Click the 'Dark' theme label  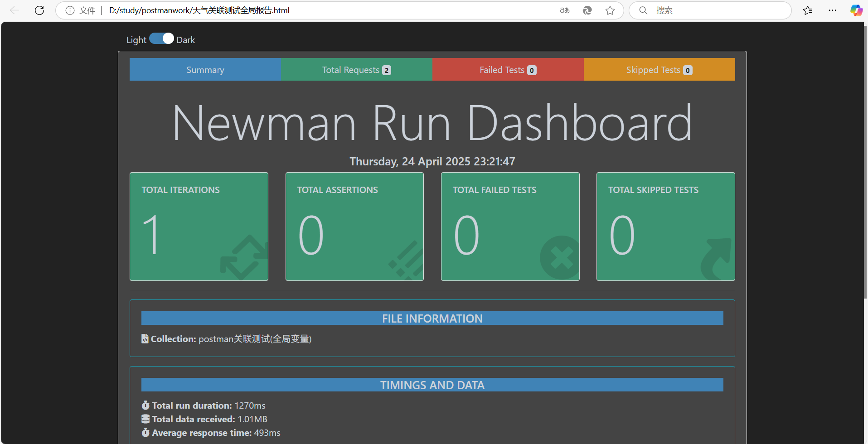click(186, 40)
